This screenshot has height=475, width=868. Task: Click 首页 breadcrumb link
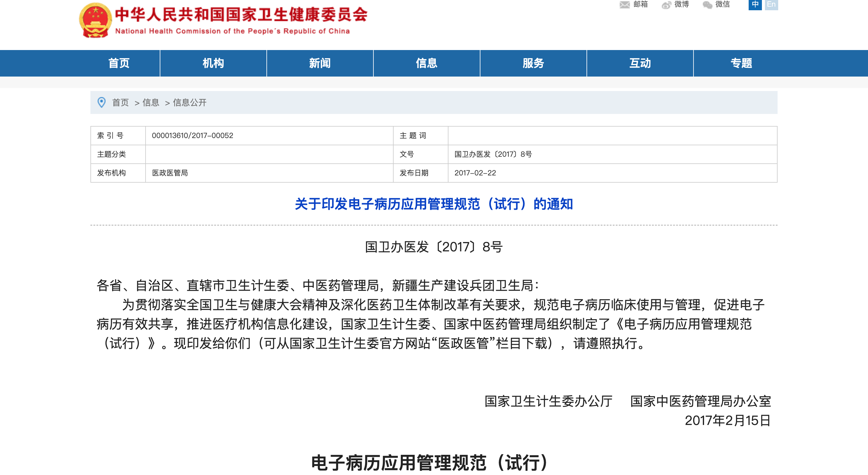pos(120,102)
